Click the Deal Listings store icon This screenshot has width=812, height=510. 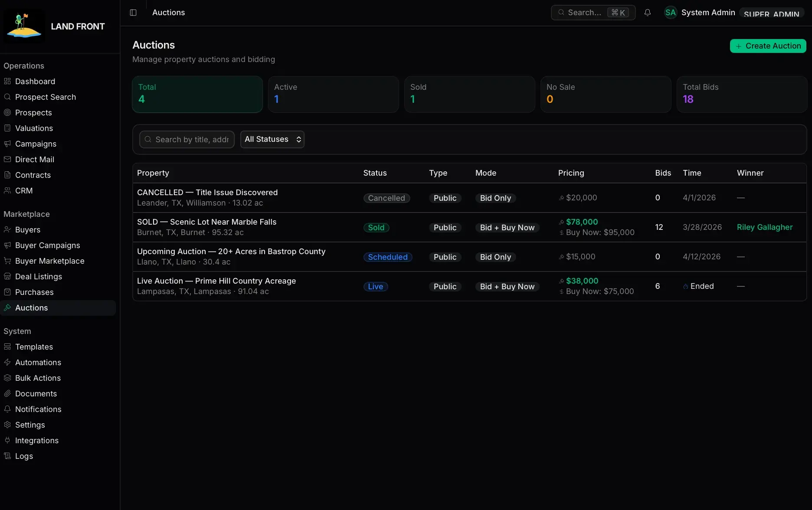(x=7, y=276)
